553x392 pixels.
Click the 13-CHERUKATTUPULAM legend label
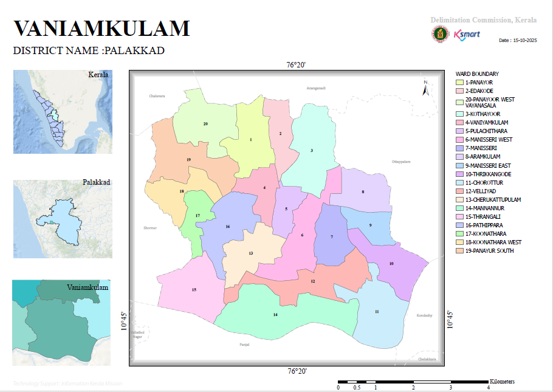click(493, 200)
